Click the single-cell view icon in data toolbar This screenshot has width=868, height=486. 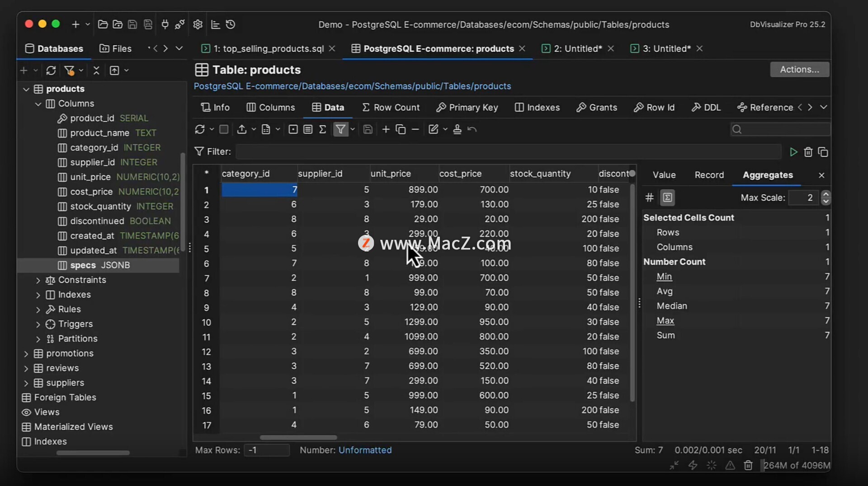tap(293, 129)
